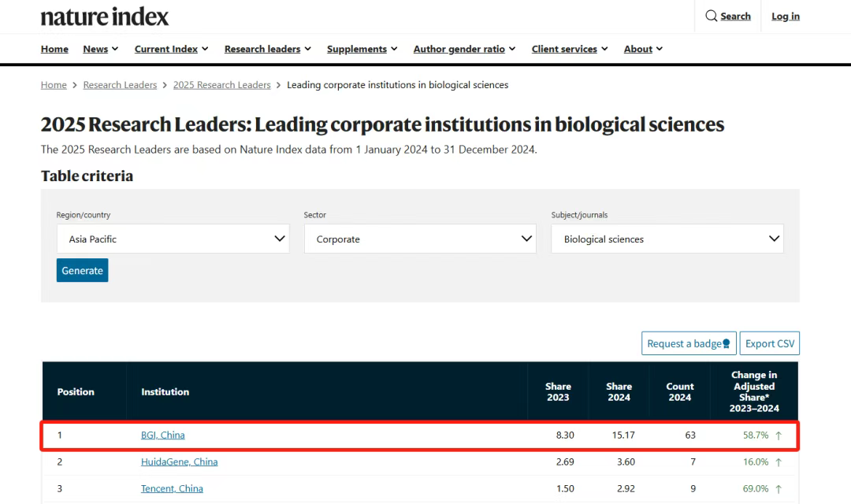Open the Region/country dropdown showing Asia Pacific
Screen dimensions: 851x504
173,239
